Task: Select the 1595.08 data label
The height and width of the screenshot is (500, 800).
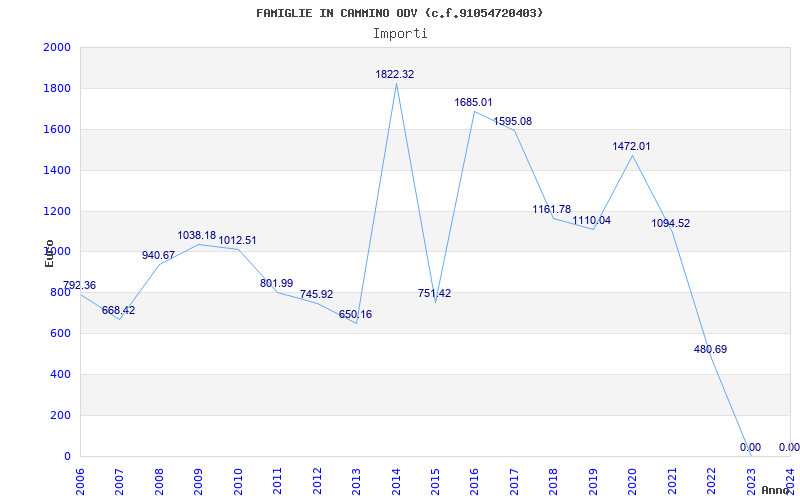Action: tap(512, 121)
